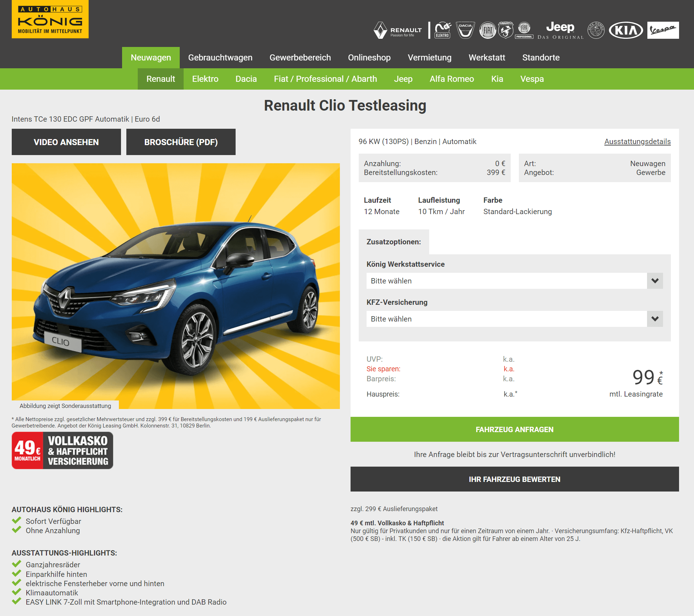The width and height of the screenshot is (694, 616).
Task: Click the Elektro plug brand icon
Action: (443, 30)
